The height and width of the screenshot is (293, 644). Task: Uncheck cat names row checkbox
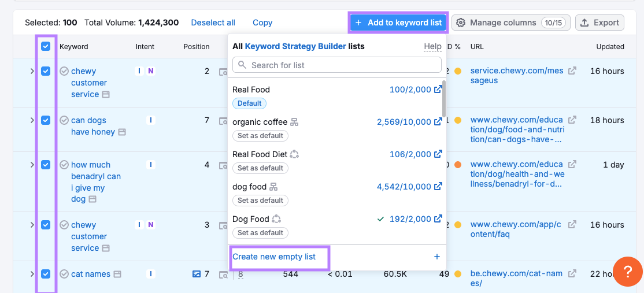tap(46, 274)
